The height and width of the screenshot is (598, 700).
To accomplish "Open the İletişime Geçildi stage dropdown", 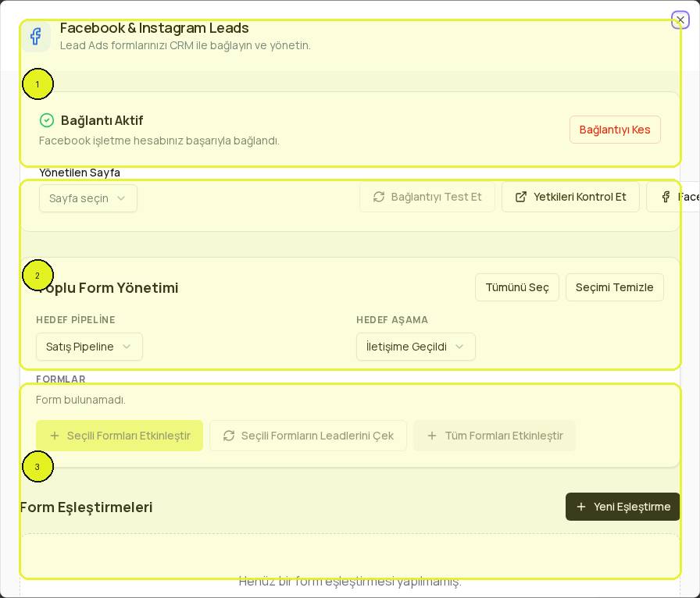I will (416, 347).
